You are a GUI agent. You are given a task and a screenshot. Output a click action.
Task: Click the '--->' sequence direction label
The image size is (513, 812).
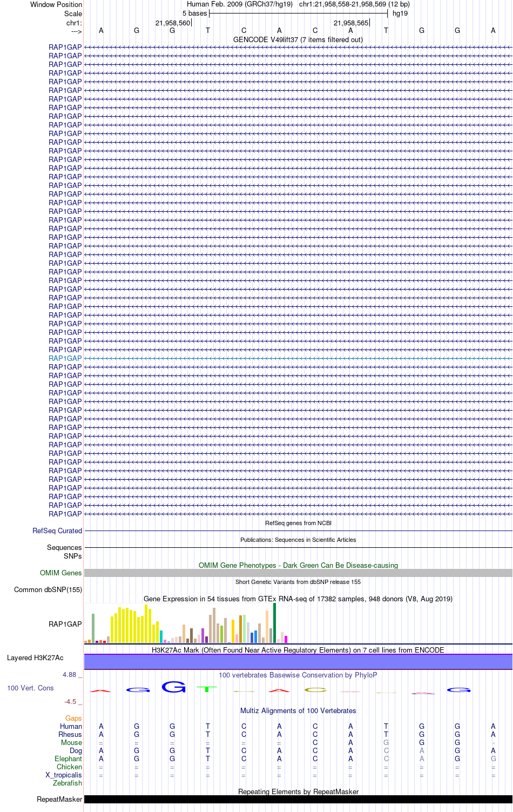click(76, 31)
